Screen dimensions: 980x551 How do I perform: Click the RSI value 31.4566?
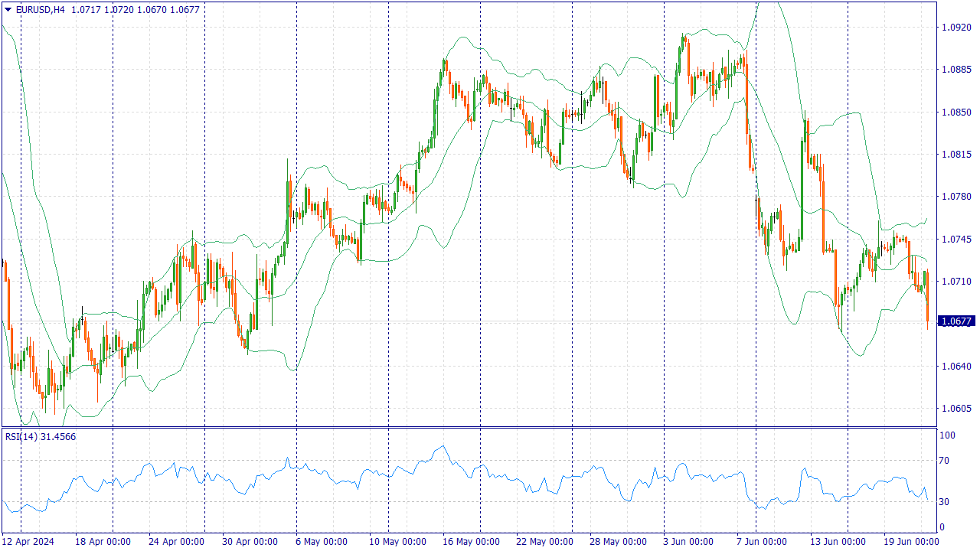[57, 436]
